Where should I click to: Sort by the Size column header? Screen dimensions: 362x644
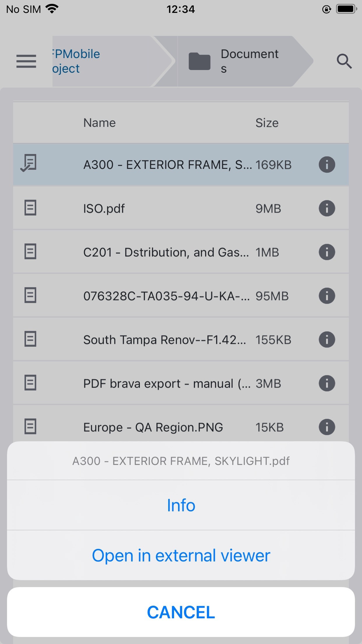[267, 123]
